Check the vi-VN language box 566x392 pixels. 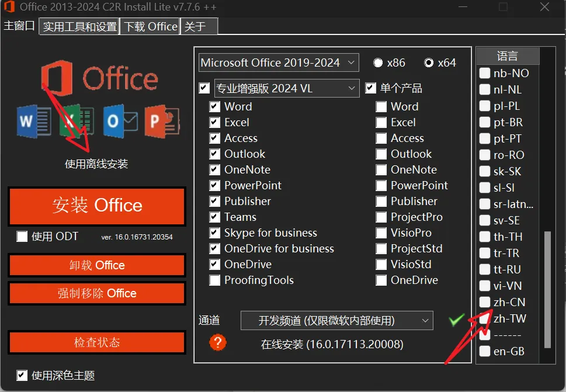[485, 286]
